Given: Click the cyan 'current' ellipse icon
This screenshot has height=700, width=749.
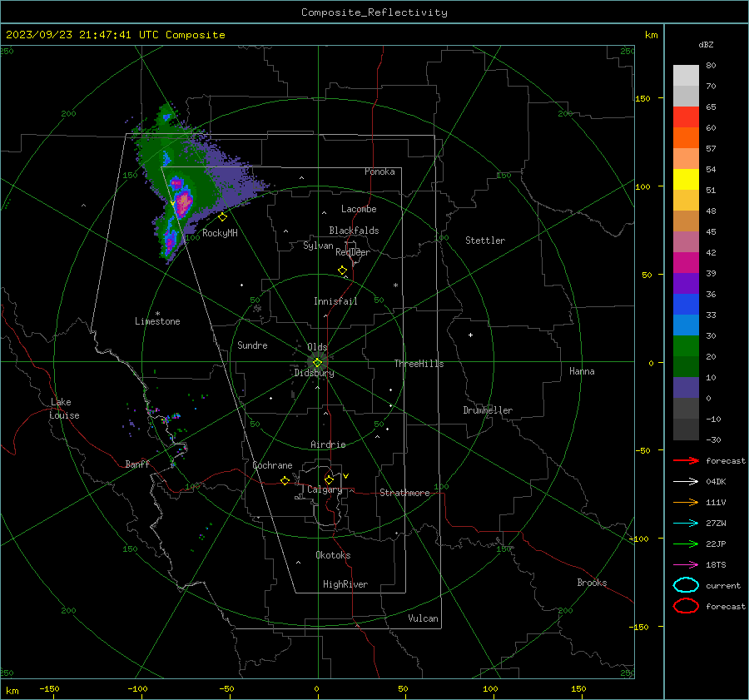Looking at the screenshot, I should tap(686, 585).
